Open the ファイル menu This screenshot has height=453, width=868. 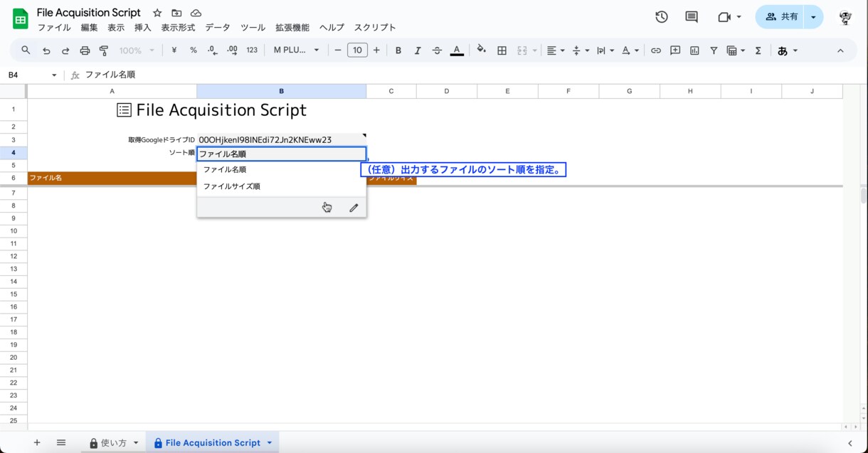pyautogui.click(x=54, y=28)
